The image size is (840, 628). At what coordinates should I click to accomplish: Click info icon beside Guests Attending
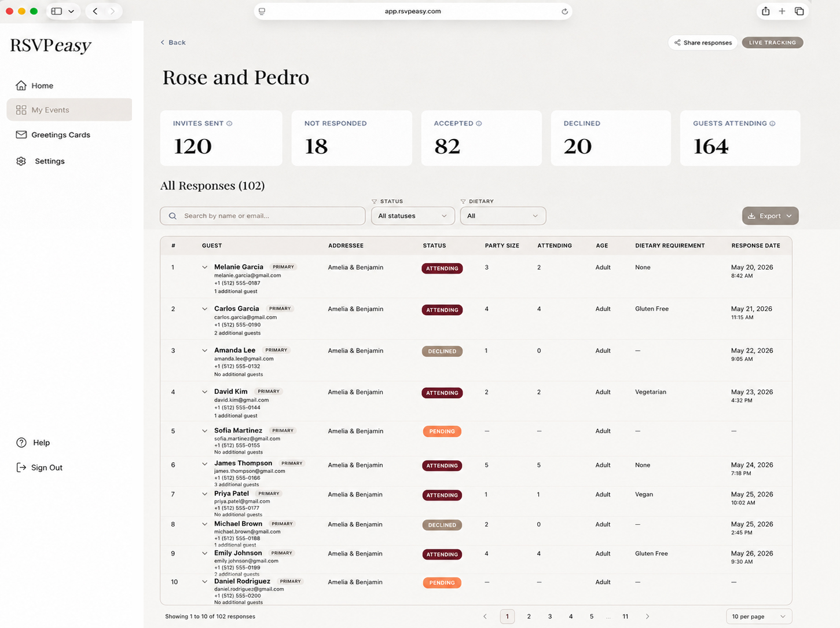(772, 123)
